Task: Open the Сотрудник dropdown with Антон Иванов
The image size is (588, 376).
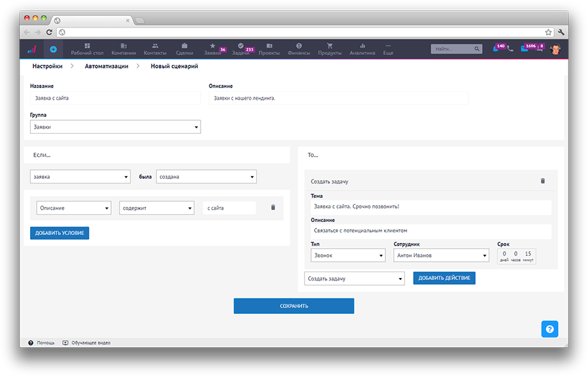Action: (441, 255)
